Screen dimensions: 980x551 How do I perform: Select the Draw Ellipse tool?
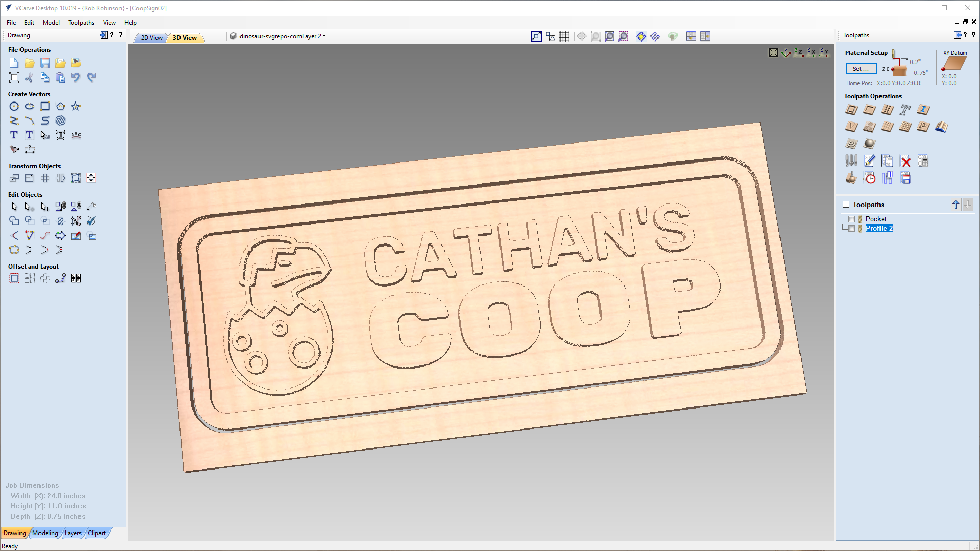[30, 106]
